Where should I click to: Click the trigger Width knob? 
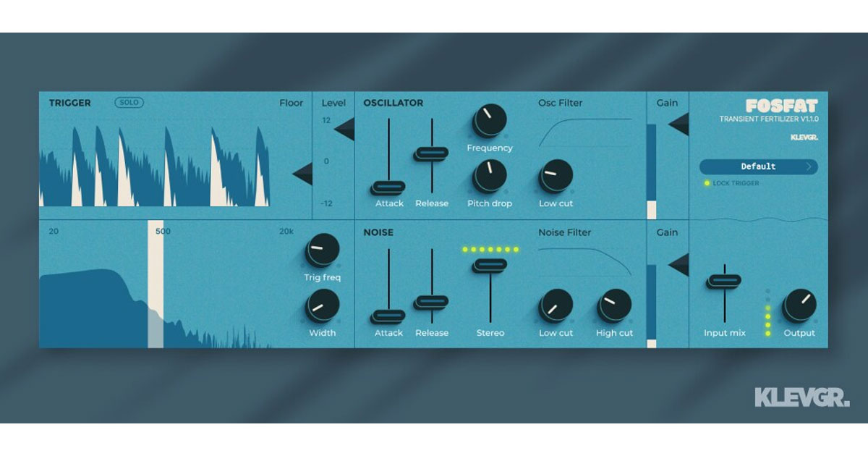click(323, 305)
